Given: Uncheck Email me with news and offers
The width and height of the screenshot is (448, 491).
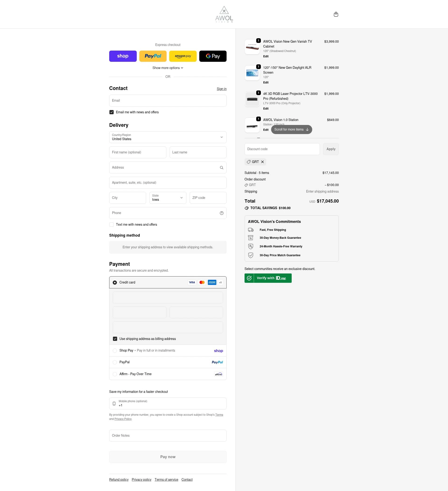Looking at the screenshot, I should click(x=111, y=112).
